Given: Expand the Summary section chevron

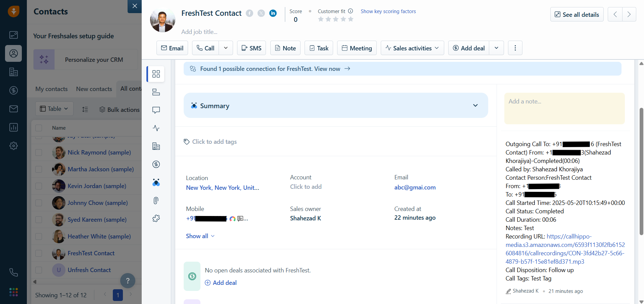Looking at the screenshot, I should click(x=475, y=105).
